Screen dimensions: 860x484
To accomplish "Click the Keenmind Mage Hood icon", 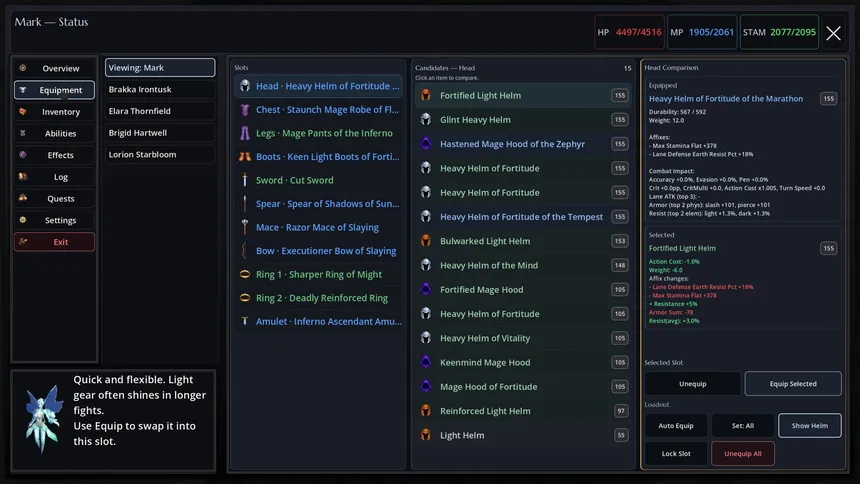I will (426, 362).
